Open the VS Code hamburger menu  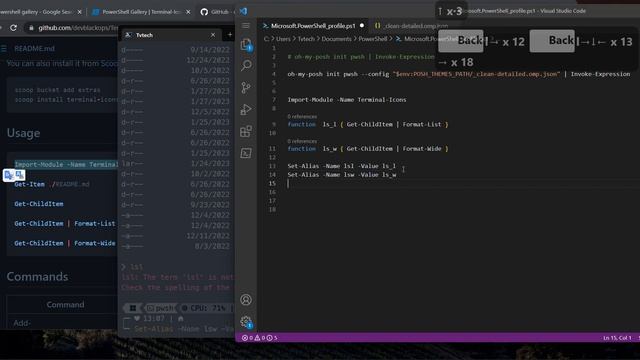[245, 26]
